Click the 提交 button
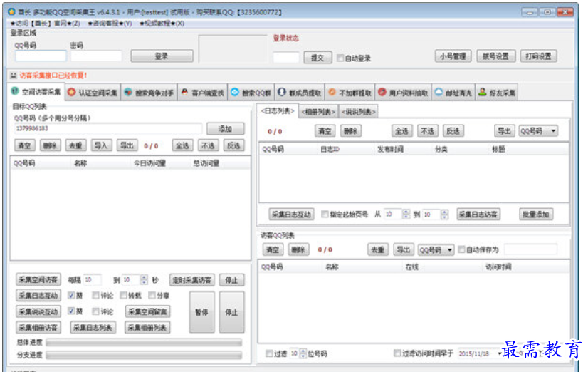Image resolution: width=588 pixels, height=372 pixels. pos(317,58)
